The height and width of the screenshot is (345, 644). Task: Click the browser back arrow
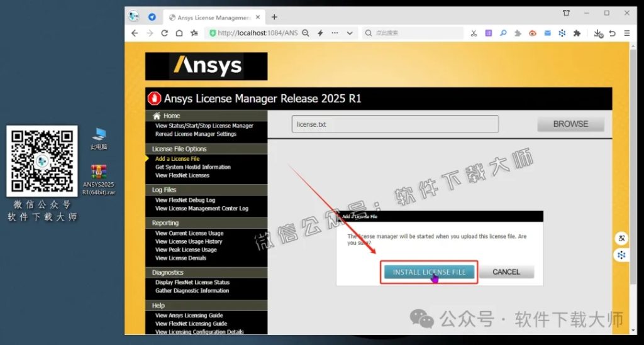coord(135,33)
